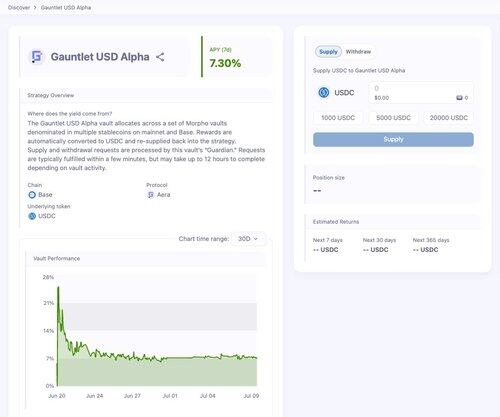Click the USDC underlying token icon
Screen dimensions: 500x417
point(32,216)
